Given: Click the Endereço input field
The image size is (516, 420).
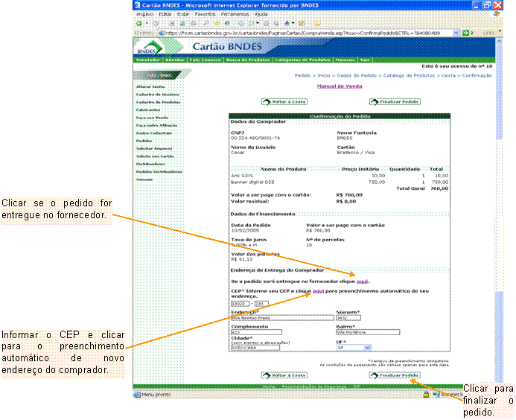Looking at the screenshot, I should coord(282,318).
